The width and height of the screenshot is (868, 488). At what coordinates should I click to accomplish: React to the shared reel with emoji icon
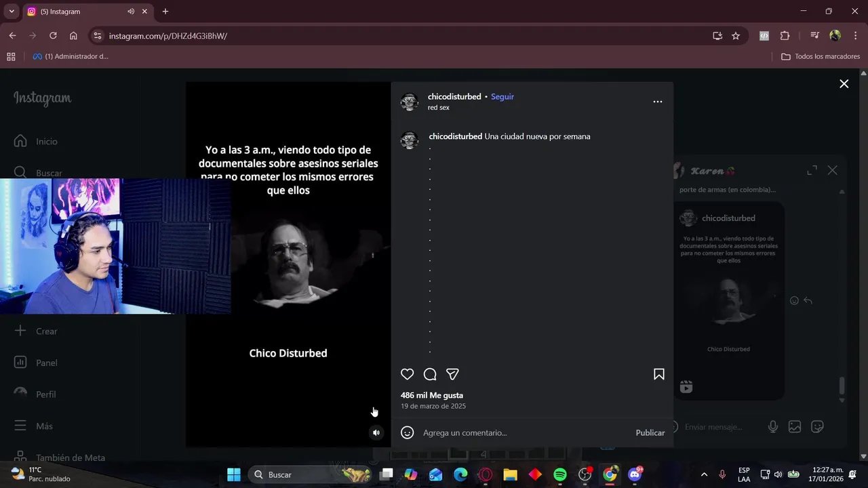pos(794,300)
